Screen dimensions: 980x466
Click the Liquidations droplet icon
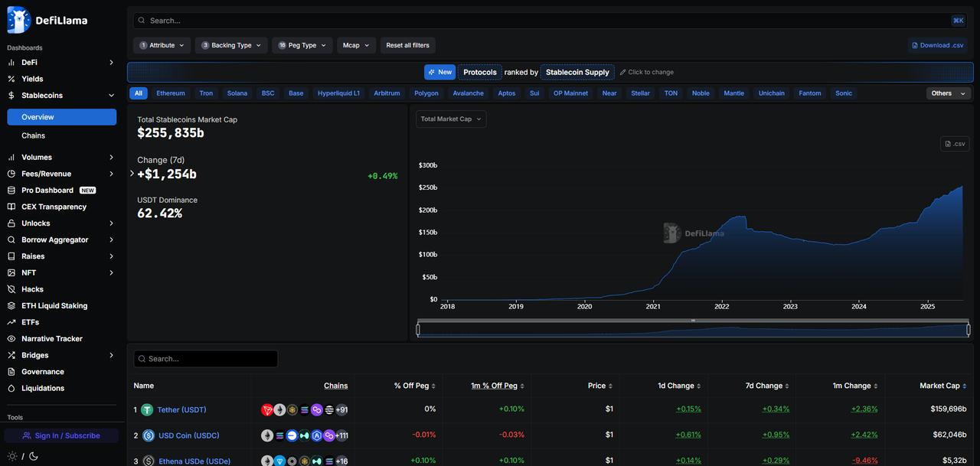11,389
